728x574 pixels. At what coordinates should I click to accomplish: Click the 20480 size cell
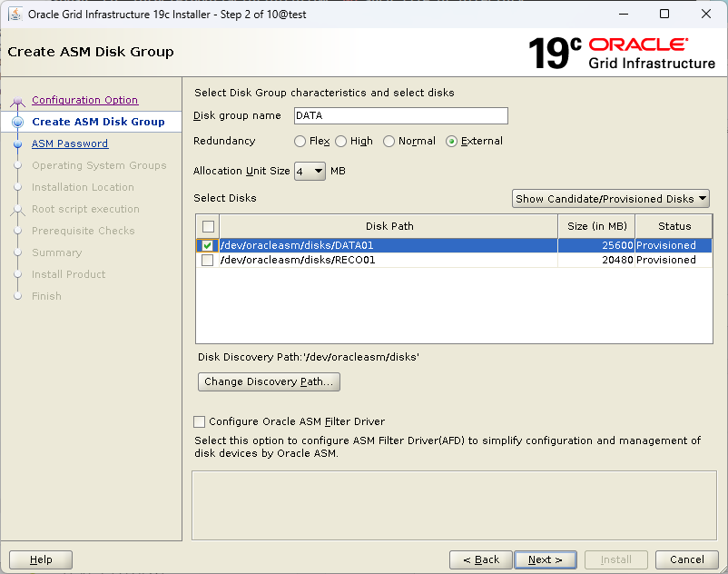point(596,260)
